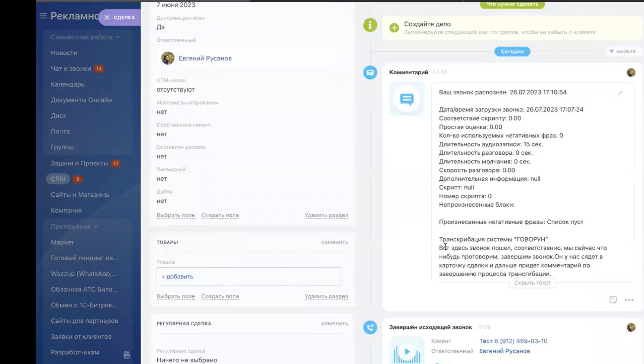Click author avatar on Комментарий entry
644x364 pixels.
coord(631,73)
